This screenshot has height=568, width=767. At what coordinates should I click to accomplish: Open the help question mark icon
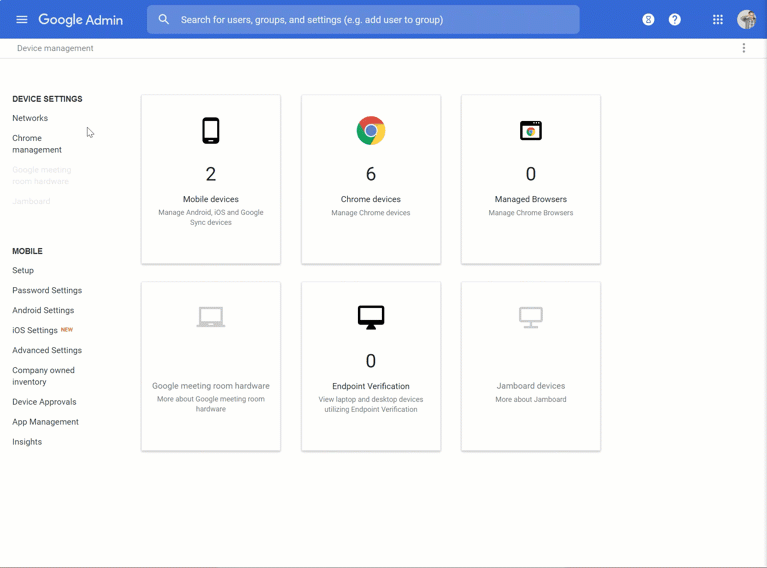pos(675,20)
